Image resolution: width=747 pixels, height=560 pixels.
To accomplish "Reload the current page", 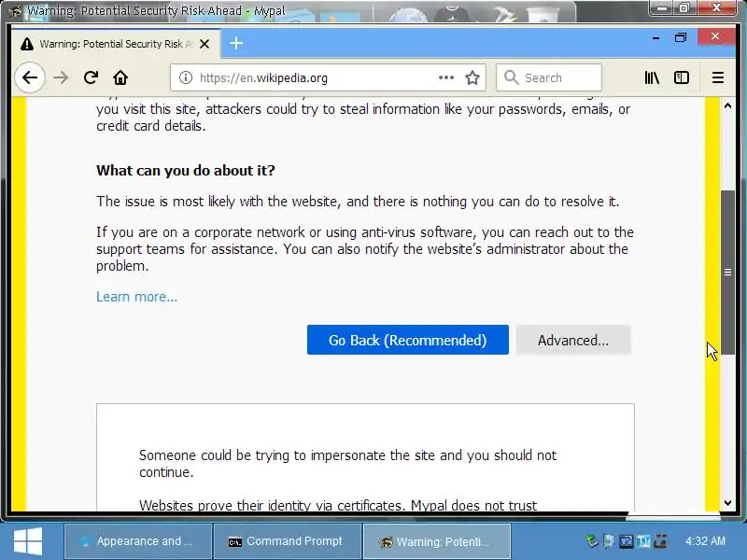I will tap(91, 77).
